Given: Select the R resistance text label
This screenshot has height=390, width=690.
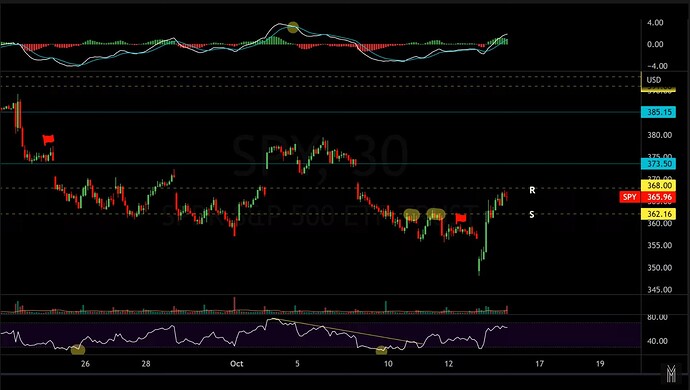Looking at the screenshot, I should click(x=532, y=190).
